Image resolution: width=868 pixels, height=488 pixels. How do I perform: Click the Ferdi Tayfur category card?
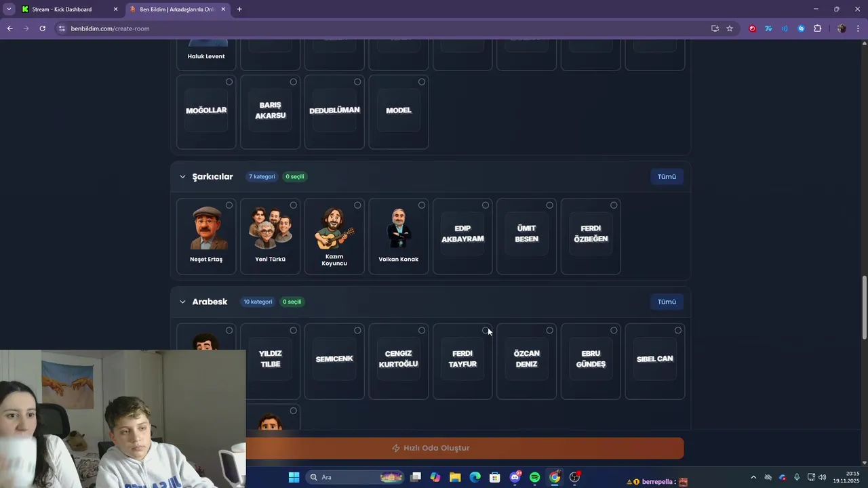point(462,363)
